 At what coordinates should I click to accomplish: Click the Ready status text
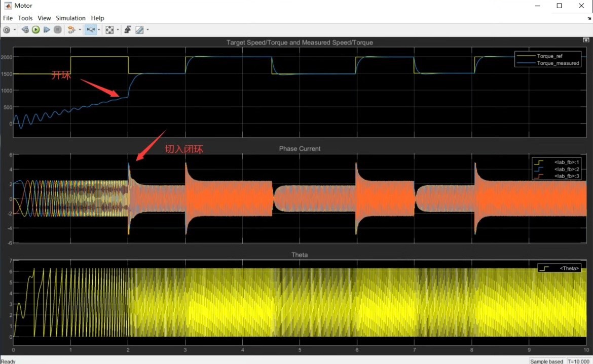click(x=8, y=361)
